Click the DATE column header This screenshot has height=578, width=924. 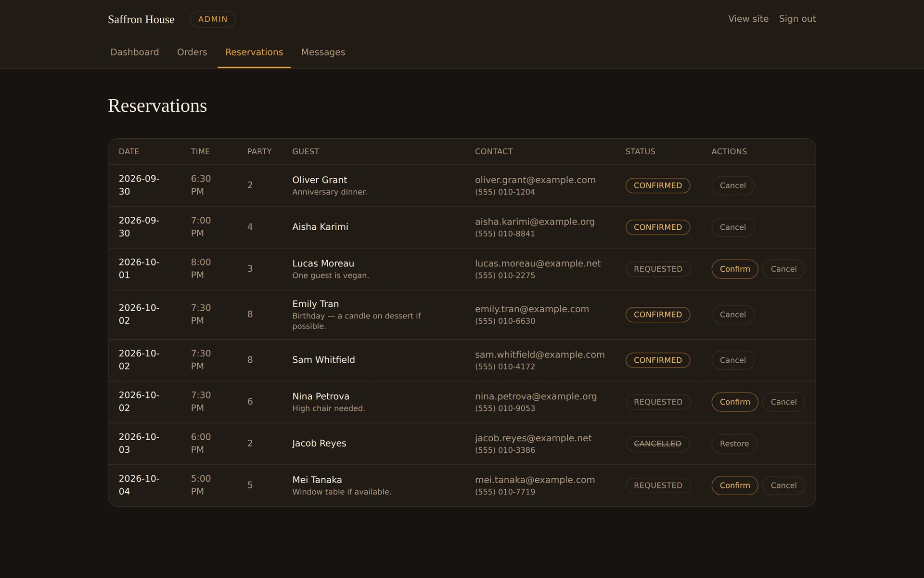pyautogui.click(x=129, y=151)
